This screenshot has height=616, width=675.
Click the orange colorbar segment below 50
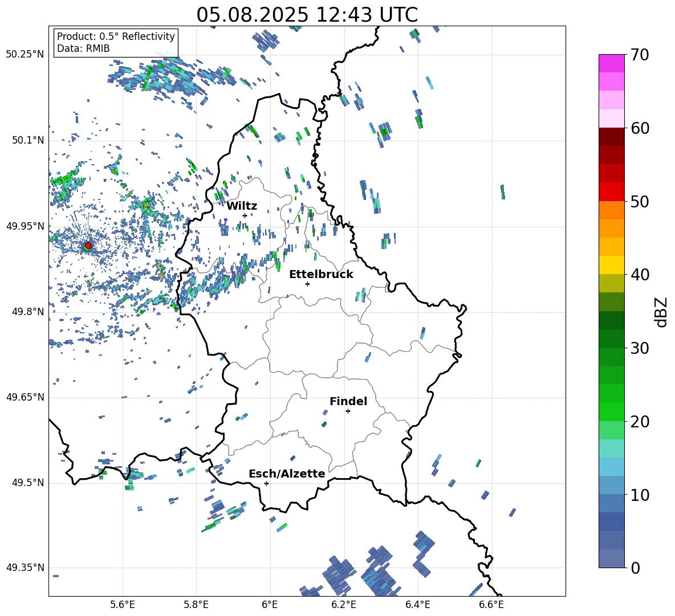(611, 210)
